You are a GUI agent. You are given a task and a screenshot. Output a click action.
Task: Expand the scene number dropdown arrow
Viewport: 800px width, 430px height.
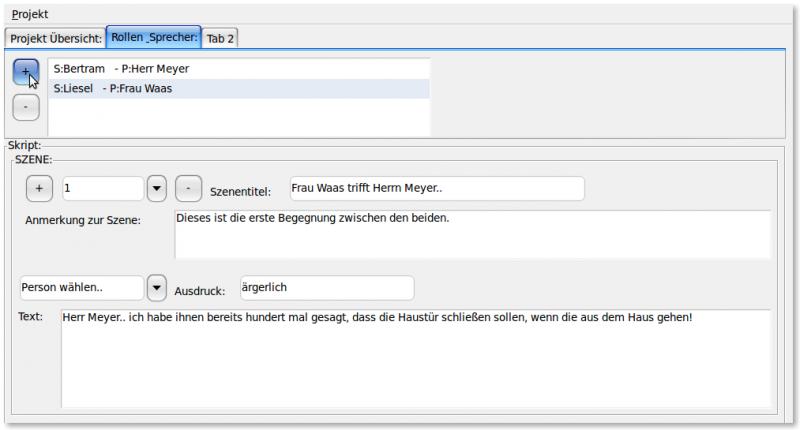pyautogui.click(x=157, y=188)
